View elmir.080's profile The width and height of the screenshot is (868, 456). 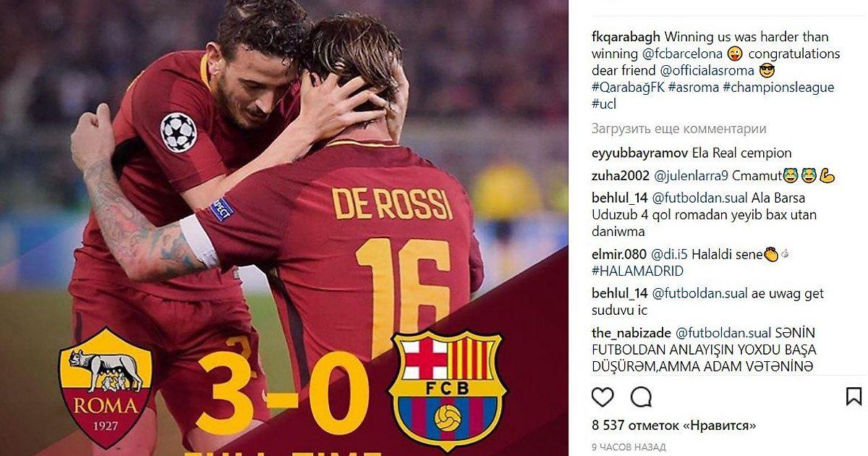click(x=620, y=255)
